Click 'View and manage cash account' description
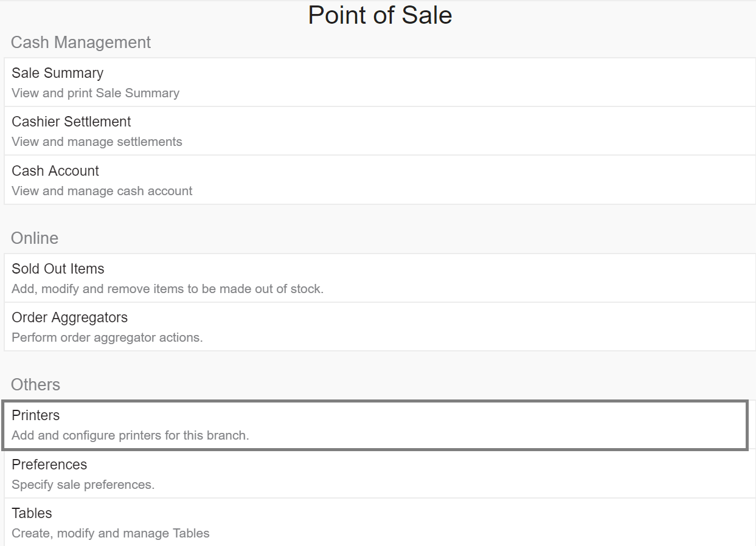This screenshot has width=756, height=546. 102,191
